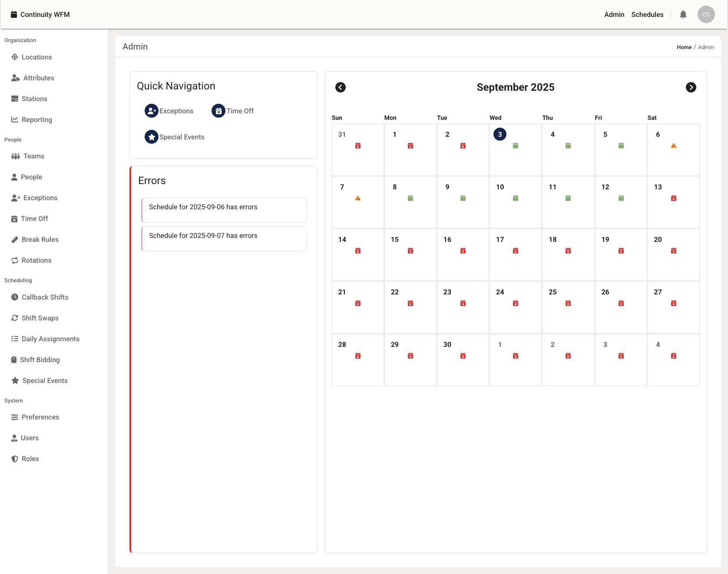Select September 21 date number
728x574 pixels.
342,292
